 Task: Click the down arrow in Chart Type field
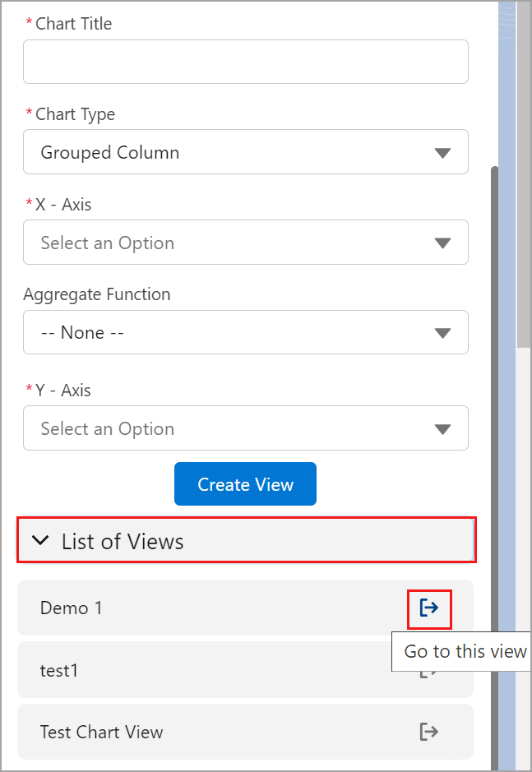tap(442, 153)
